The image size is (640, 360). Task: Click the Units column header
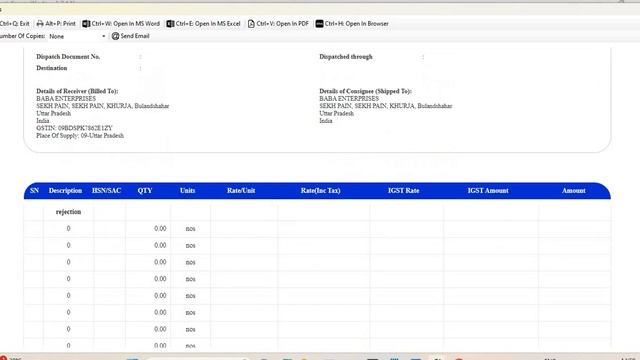pos(187,191)
